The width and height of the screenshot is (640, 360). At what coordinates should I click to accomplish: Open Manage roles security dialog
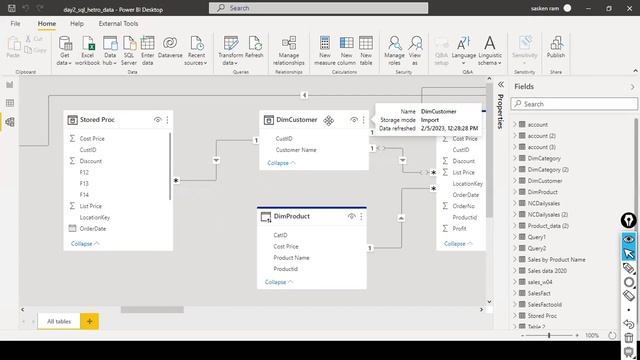click(394, 51)
